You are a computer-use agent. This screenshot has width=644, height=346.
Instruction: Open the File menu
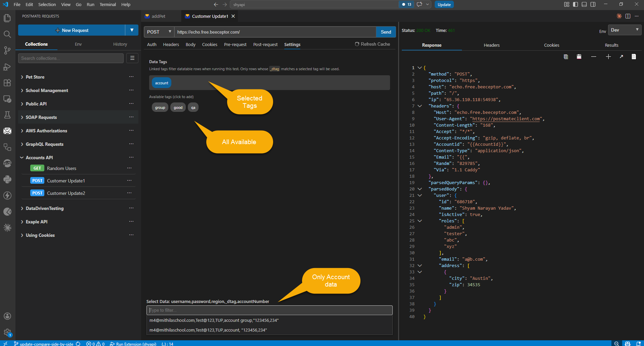click(17, 4)
